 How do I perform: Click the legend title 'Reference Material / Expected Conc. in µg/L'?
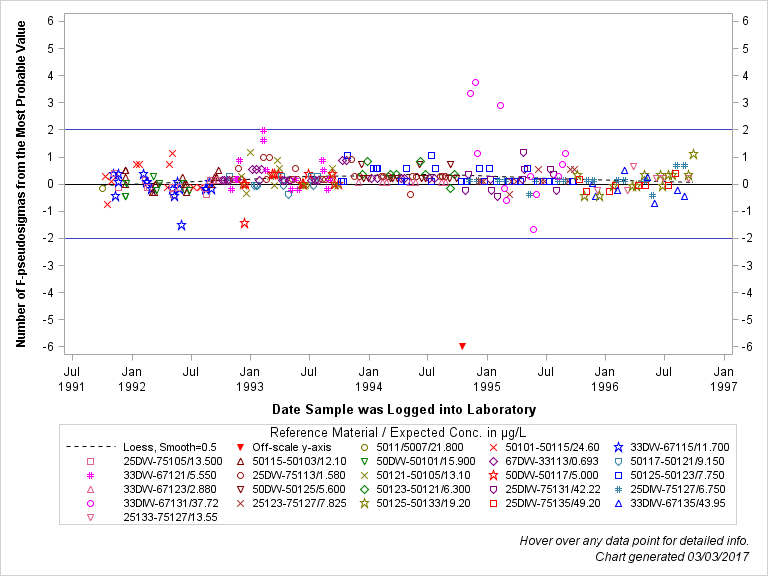398,432
